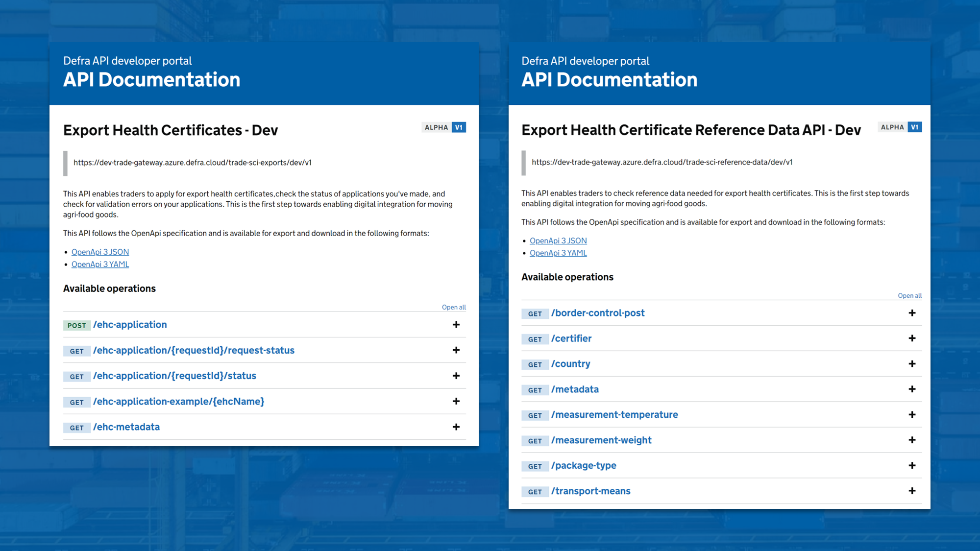Open the /ehc-application operation link

tap(130, 325)
